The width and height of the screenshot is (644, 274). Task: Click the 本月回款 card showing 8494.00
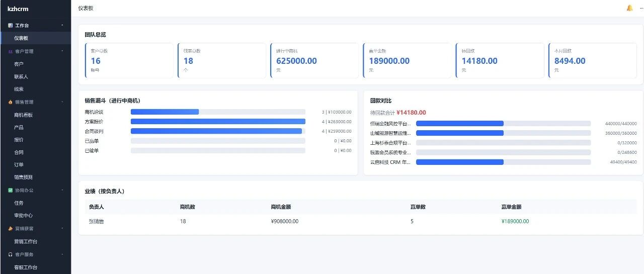[x=593, y=60]
